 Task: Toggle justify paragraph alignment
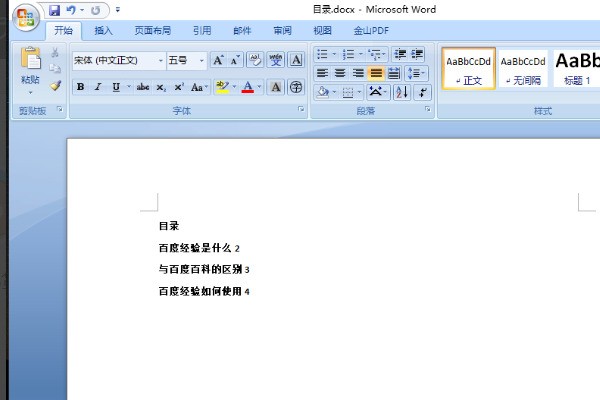375,73
